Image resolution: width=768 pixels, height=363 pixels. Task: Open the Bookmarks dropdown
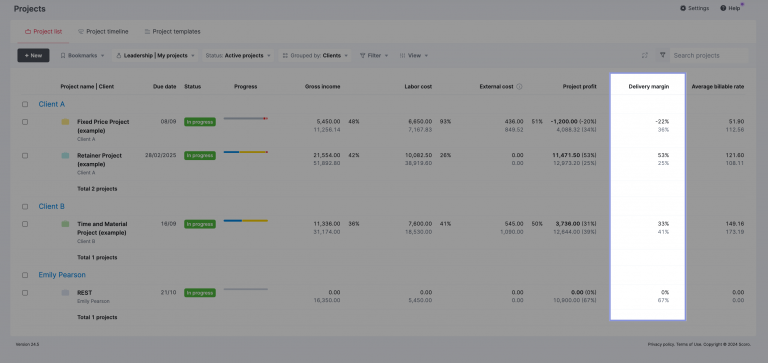[82, 55]
